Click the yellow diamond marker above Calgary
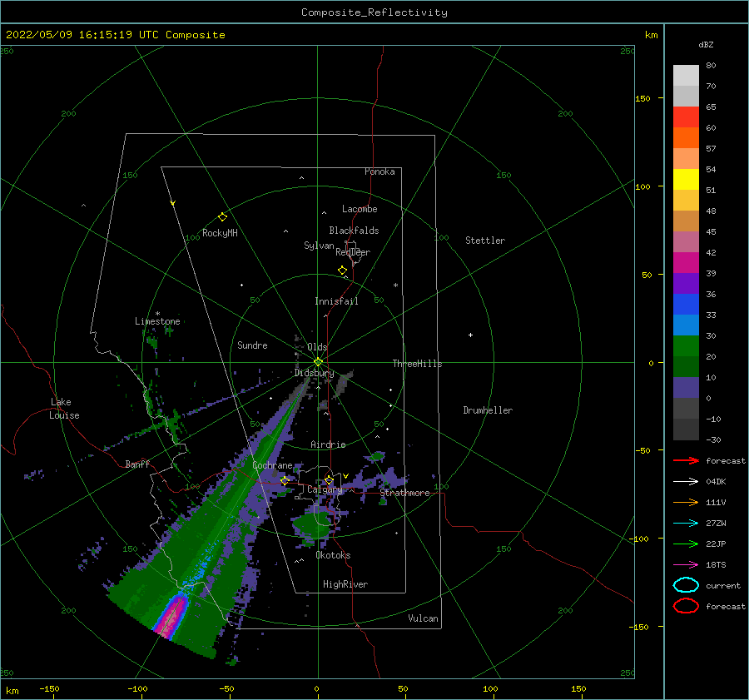The image size is (749, 700). [329, 479]
